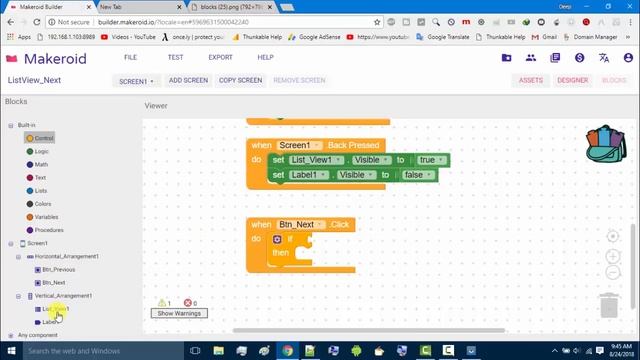Select the Text blocks category
The height and width of the screenshot is (360, 640).
point(36,178)
